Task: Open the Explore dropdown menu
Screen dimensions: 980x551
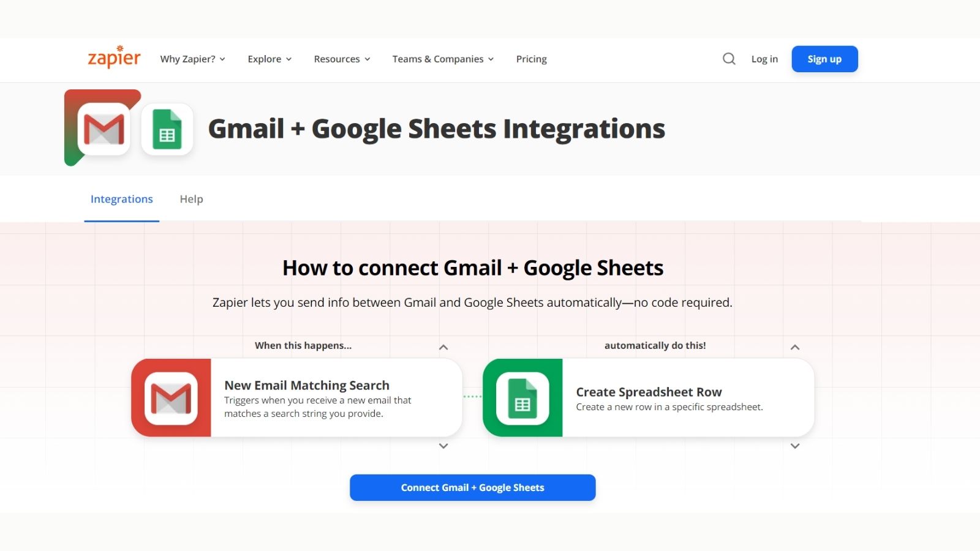Action: tap(269, 59)
